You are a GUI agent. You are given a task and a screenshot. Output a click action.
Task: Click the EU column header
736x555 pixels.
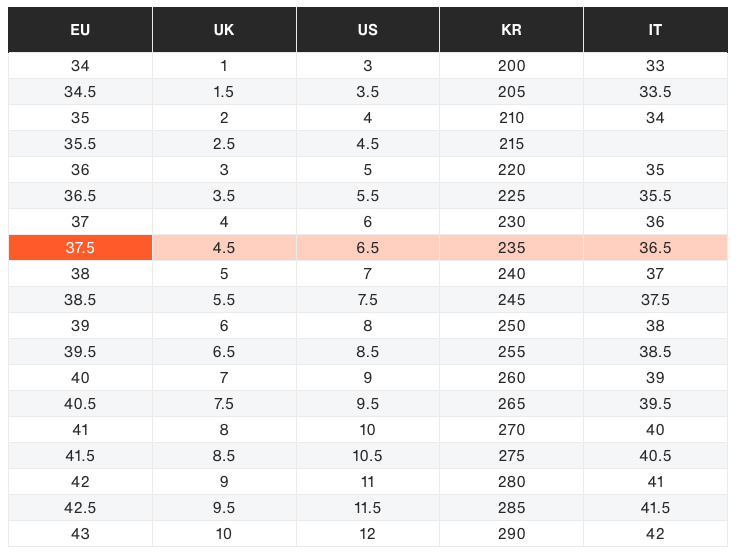click(x=80, y=30)
